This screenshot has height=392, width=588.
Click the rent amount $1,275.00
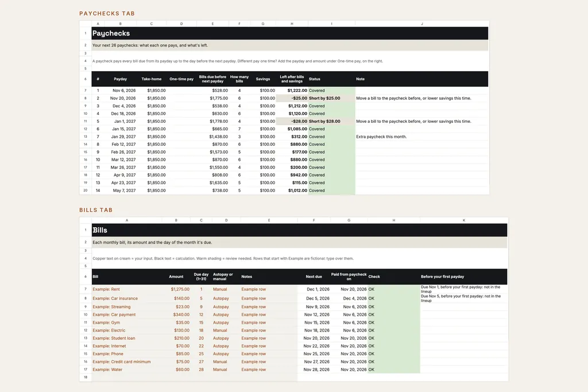pyautogui.click(x=176, y=289)
